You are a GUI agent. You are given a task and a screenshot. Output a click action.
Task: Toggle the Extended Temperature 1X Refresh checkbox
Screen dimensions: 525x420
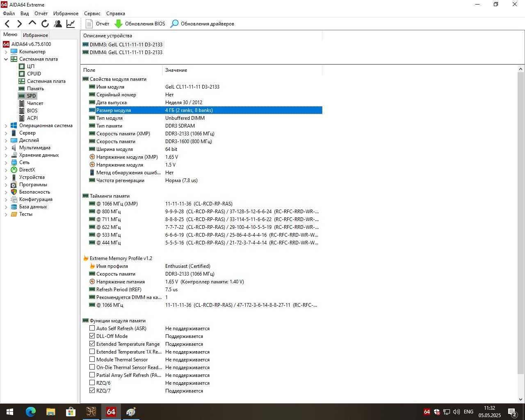92,352
